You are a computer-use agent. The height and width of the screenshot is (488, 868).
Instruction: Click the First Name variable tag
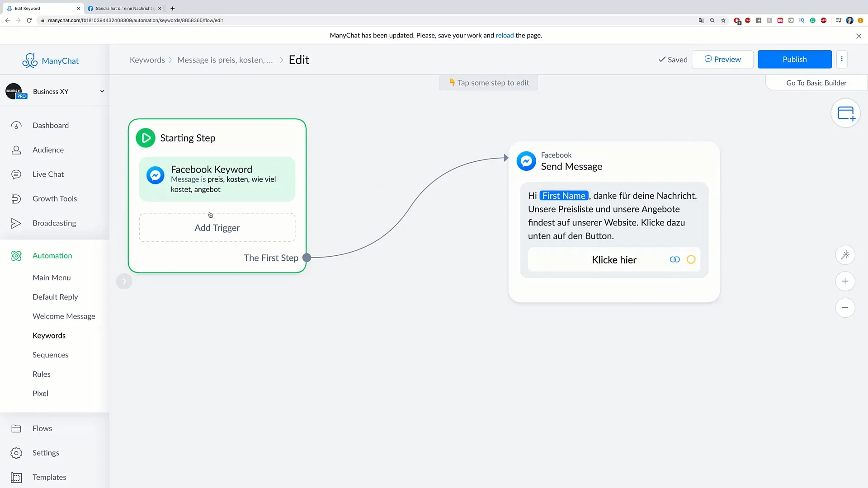[564, 196]
